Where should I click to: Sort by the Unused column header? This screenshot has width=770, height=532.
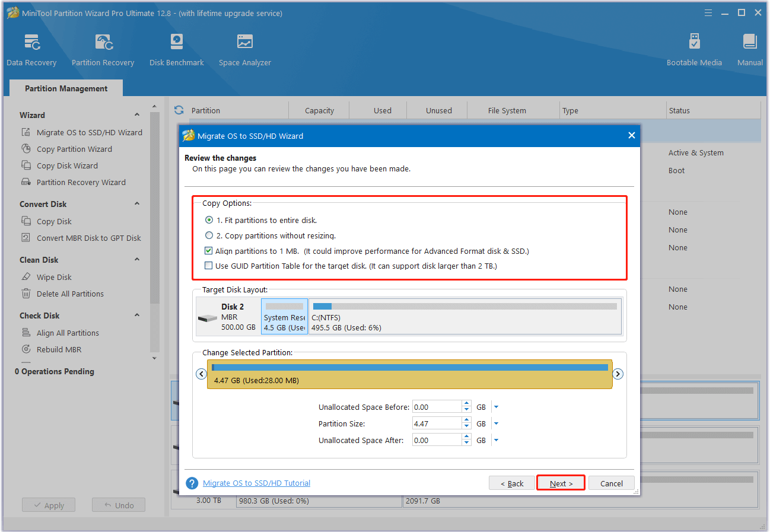point(438,110)
